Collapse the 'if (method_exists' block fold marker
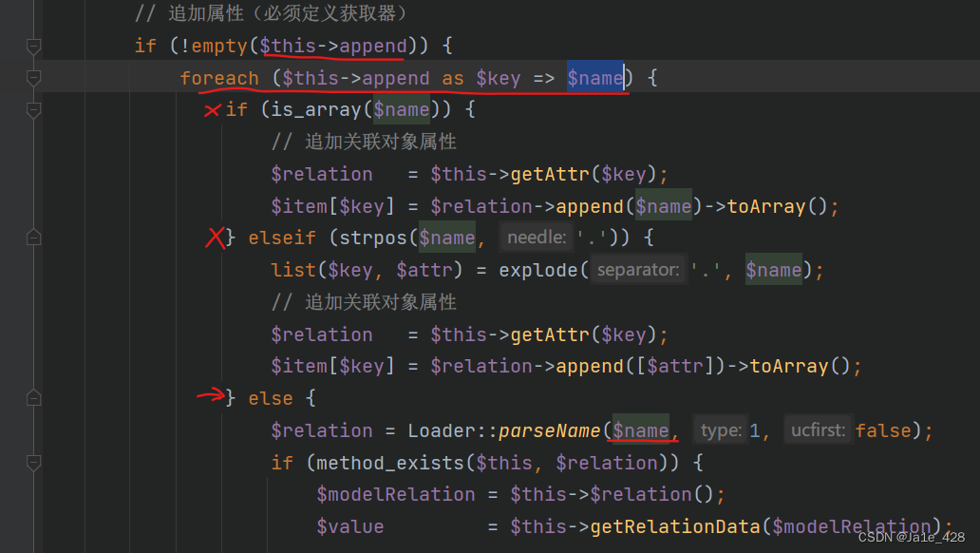 click(x=34, y=463)
